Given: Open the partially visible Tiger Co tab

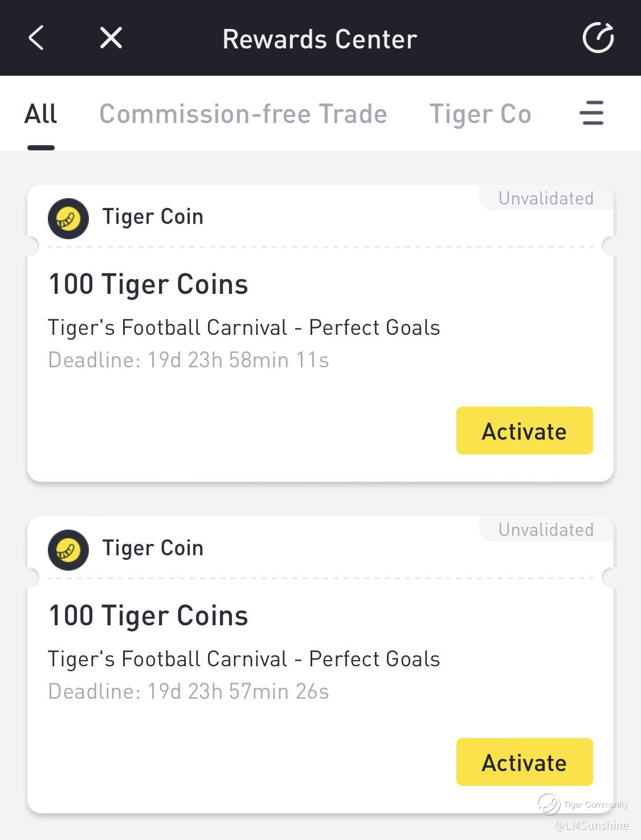Looking at the screenshot, I should (x=480, y=114).
